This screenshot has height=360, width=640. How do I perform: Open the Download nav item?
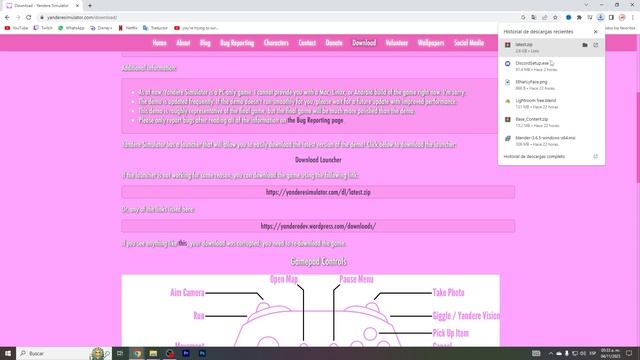364,43
